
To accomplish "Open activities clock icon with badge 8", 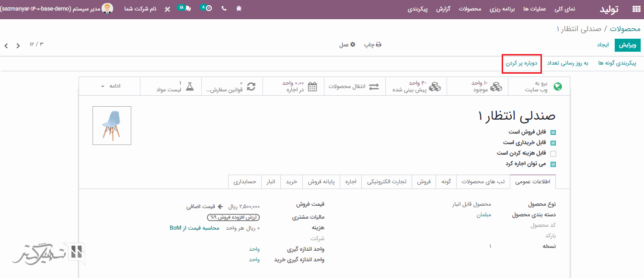I will (207, 8).
